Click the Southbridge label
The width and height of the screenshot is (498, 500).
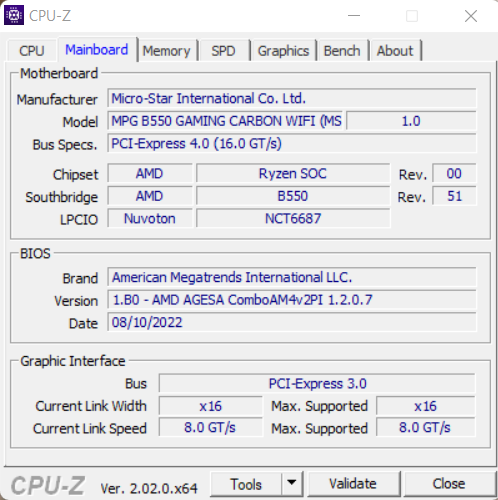tap(62, 197)
